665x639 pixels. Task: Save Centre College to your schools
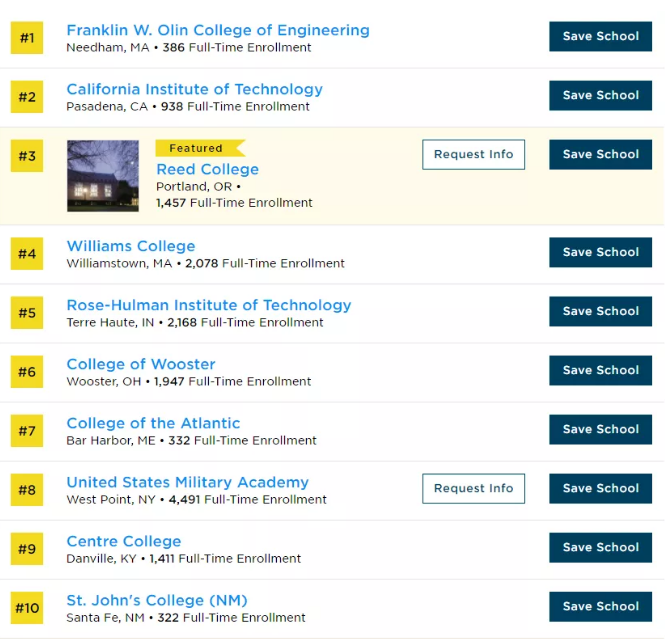coord(600,547)
